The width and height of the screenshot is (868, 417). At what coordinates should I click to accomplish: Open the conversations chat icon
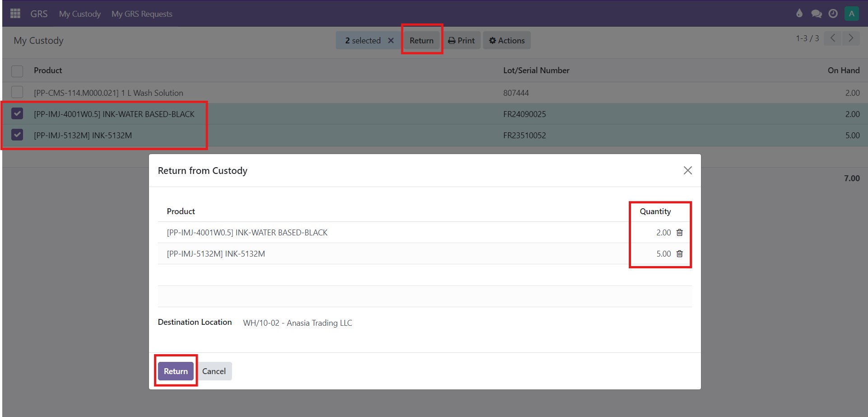(816, 14)
